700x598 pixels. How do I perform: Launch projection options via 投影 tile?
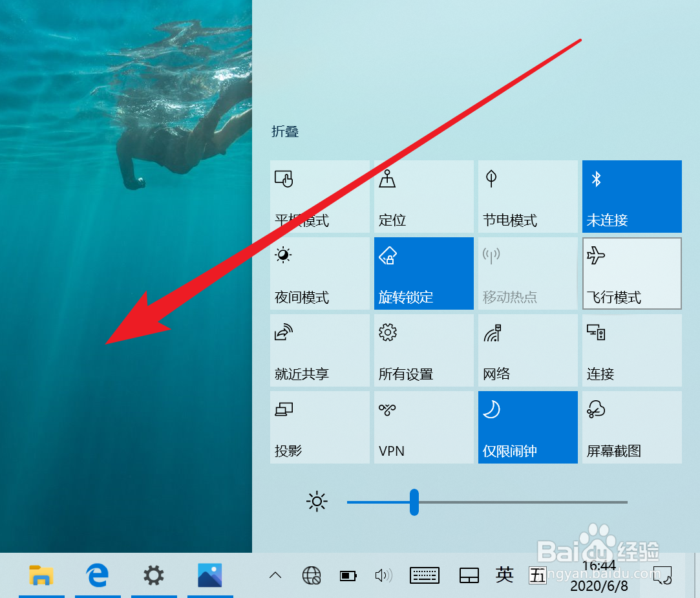tap(319, 427)
